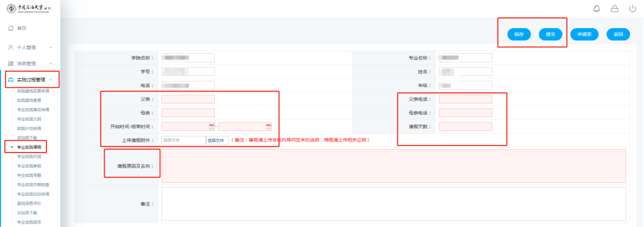Open end date calendar picker icon
This screenshot has width=644, height=227.
point(268,127)
